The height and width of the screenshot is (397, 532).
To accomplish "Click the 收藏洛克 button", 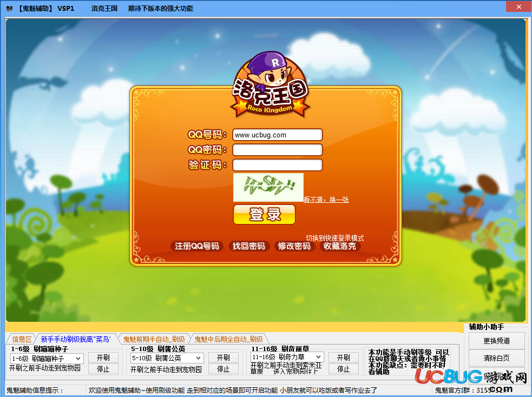I will (x=340, y=246).
